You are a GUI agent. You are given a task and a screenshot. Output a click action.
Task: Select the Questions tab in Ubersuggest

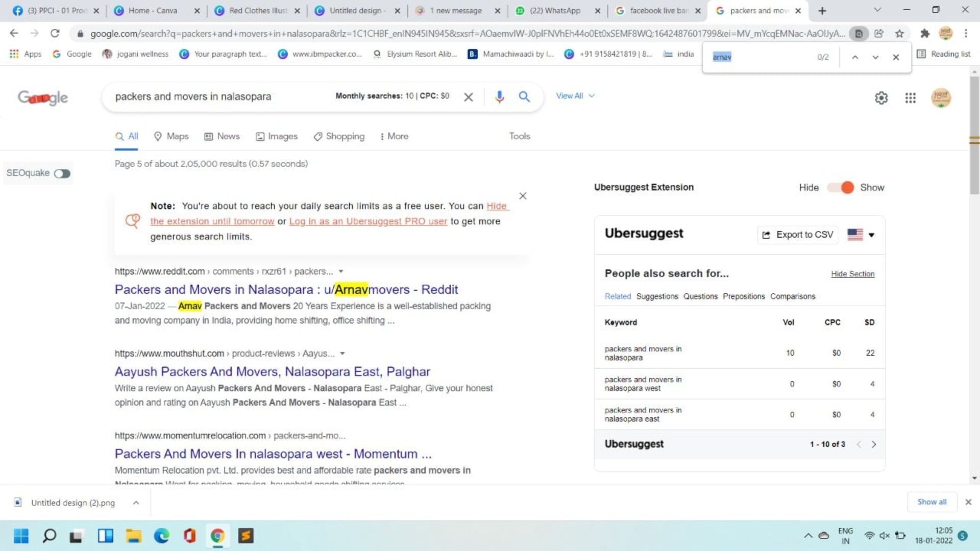[700, 296]
